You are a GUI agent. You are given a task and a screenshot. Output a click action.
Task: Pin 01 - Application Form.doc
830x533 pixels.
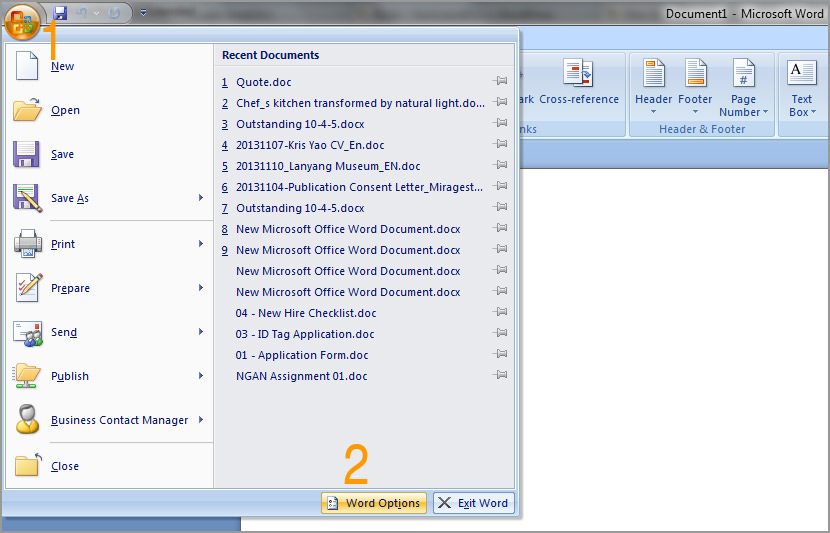(x=500, y=354)
